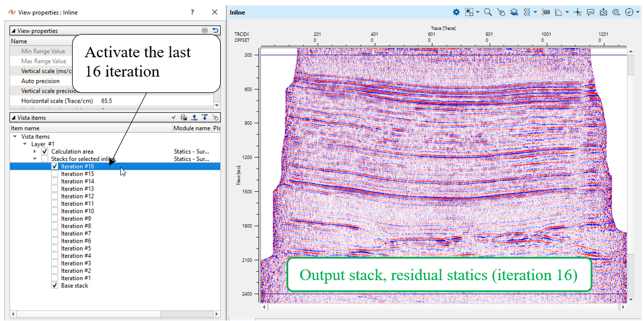Image resolution: width=644 pixels, height=321 pixels.
Task: Click the wiggle trace display icon
Action: tap(527, 12)
